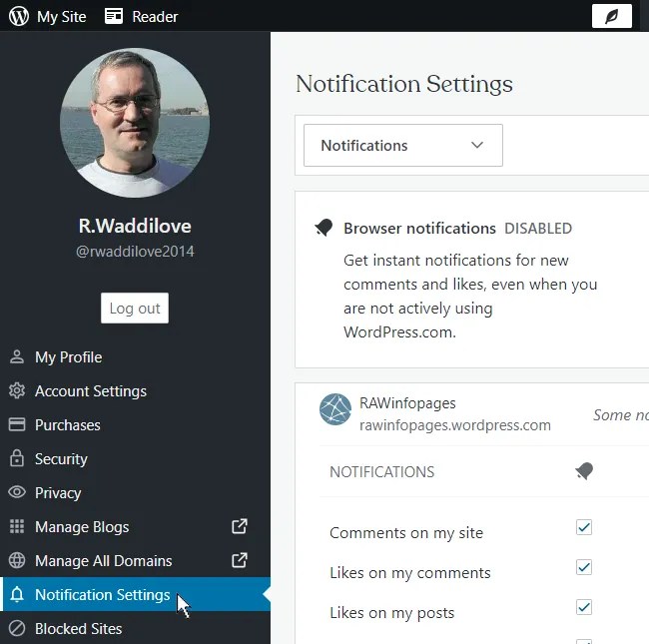Select Notification Settings in sidebar

click(x=137, y=594)
